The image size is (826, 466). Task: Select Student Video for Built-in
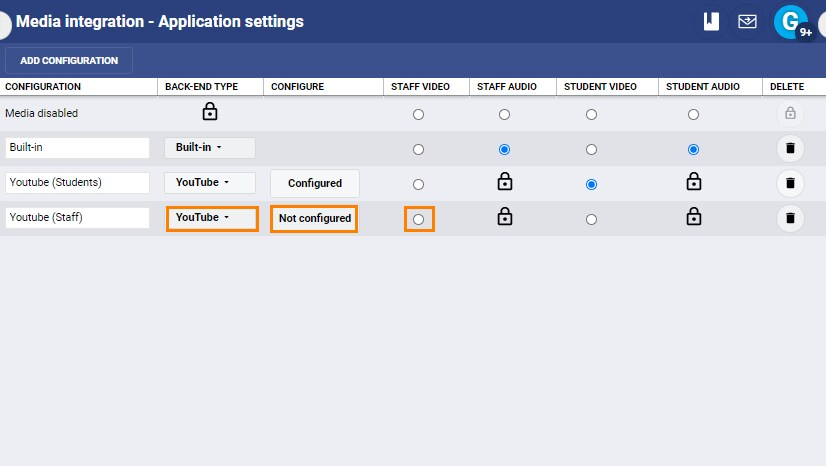pyautogui.click(x=591, y=150)
